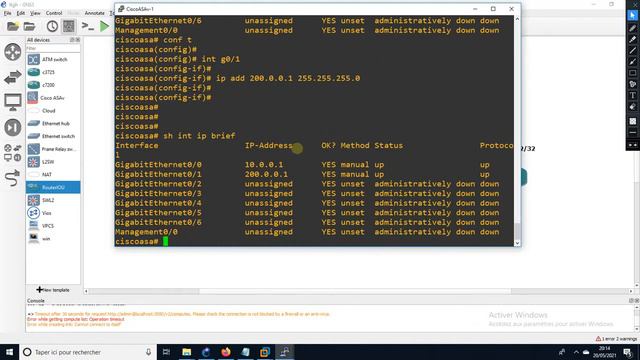
Task: Open console to all devices icon
Action: [87, 27]
